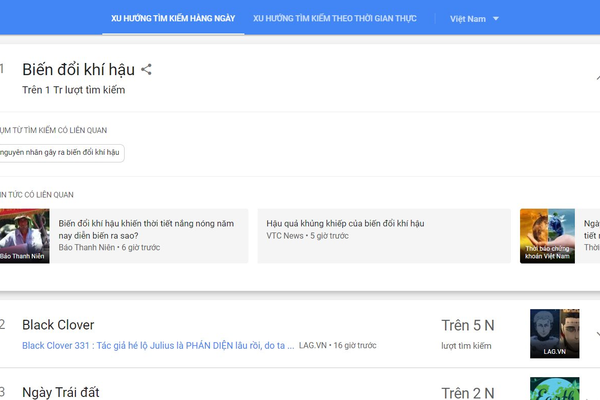
Task: Click the Thời báo chứng khoán Việt Nam thumbnail
Action: click(x=547, y=236)
